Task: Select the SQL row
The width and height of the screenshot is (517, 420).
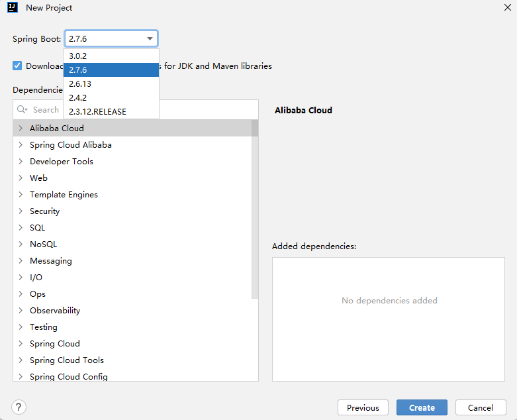Action: coord(132,227)
